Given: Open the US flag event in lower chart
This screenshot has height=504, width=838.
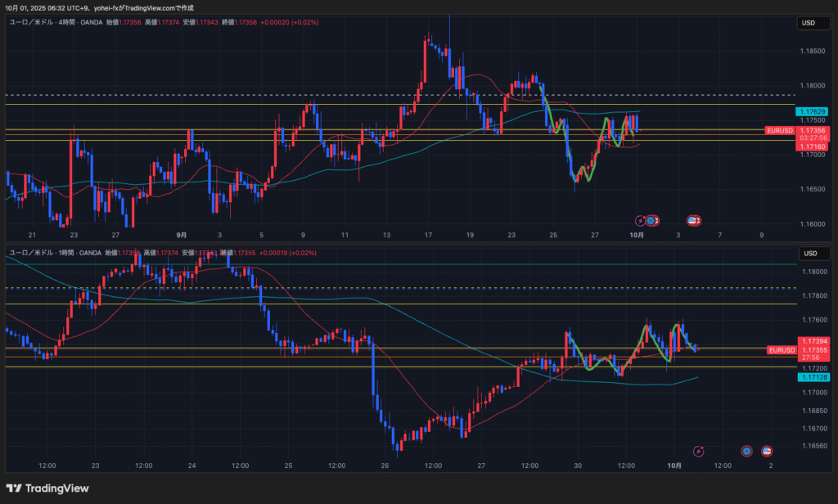Looking at the screenshot, I should click(x=768, y=450).
